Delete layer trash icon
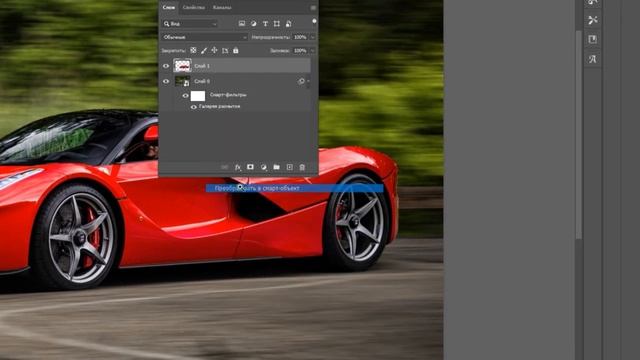The width and height of the screenshot is (640, 360). tap(302, 167)
